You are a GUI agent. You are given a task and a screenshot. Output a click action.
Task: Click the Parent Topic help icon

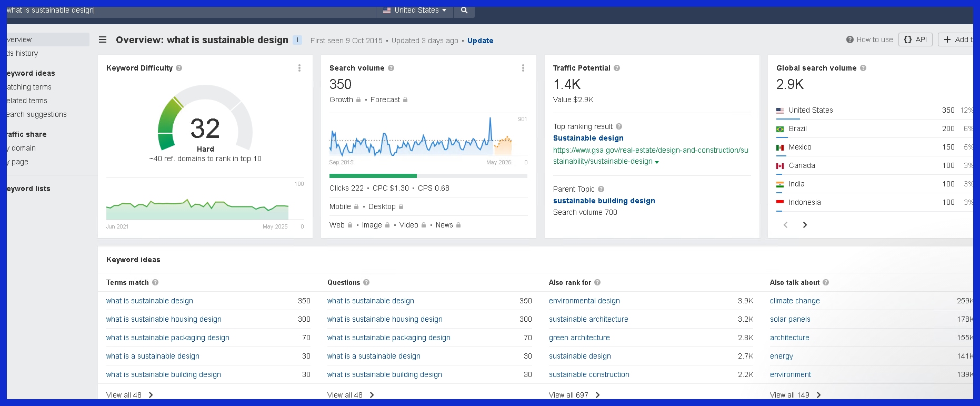coord(601,189)
